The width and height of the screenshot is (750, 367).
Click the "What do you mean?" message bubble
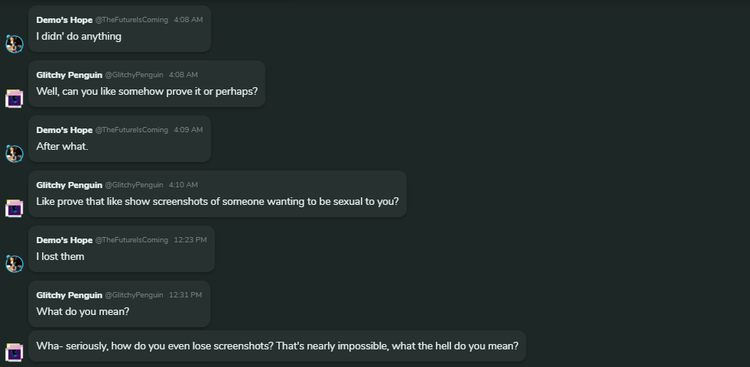click(119, 304)
